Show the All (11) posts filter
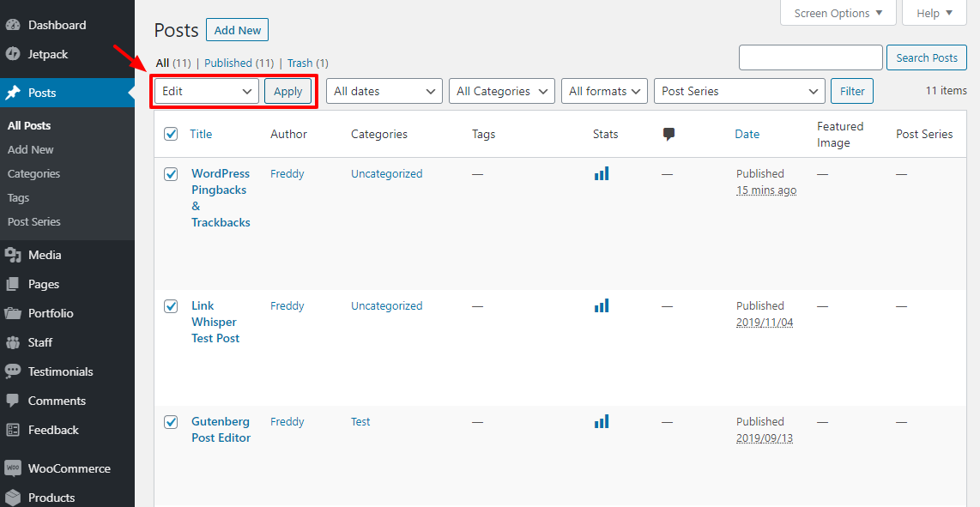980x507 pixels. [x=173, y=63]
